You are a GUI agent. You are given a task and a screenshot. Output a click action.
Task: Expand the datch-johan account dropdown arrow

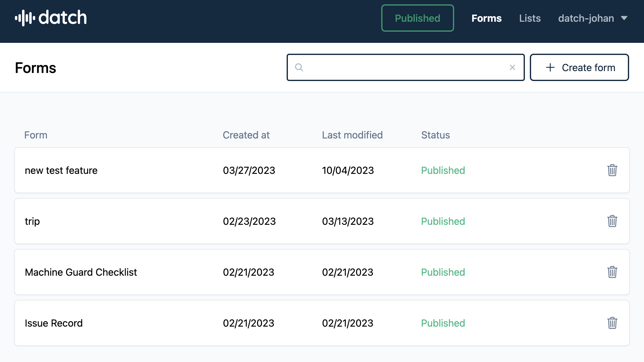624,18
